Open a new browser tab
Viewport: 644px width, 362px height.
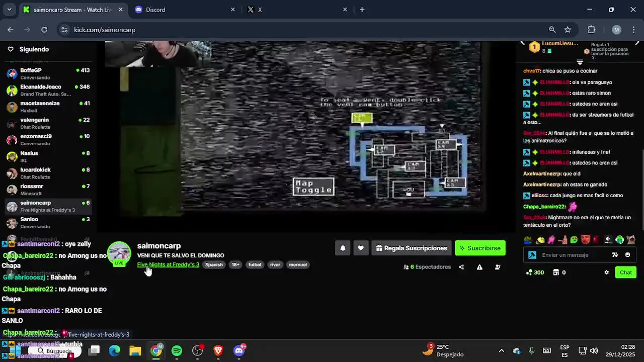362,10
